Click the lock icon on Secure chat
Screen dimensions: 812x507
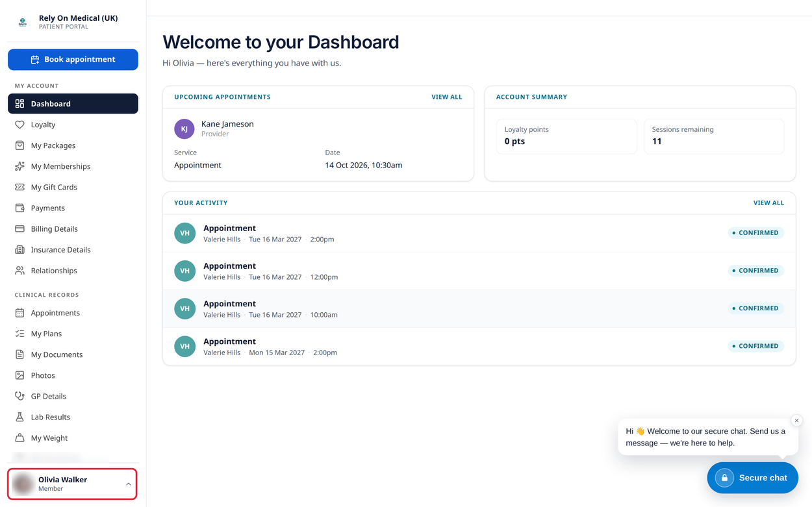coord(724,478)
